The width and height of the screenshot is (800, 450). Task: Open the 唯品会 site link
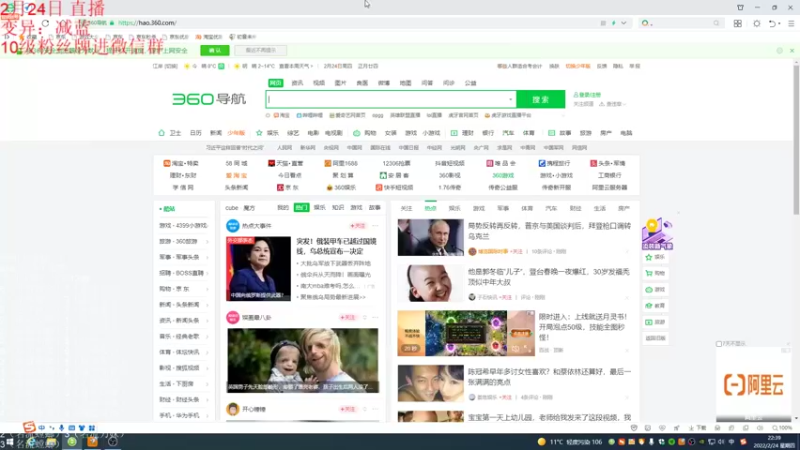501,163
